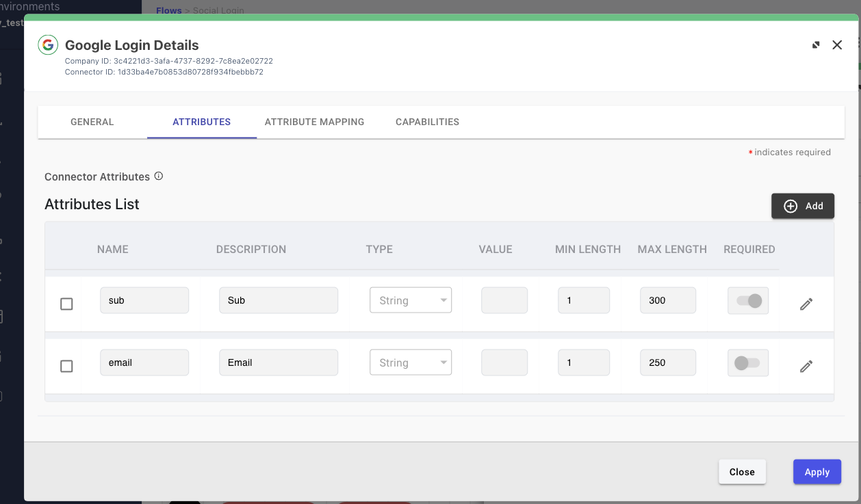
Task: Toggle the Required switch for sub
Action: [748, 301]
